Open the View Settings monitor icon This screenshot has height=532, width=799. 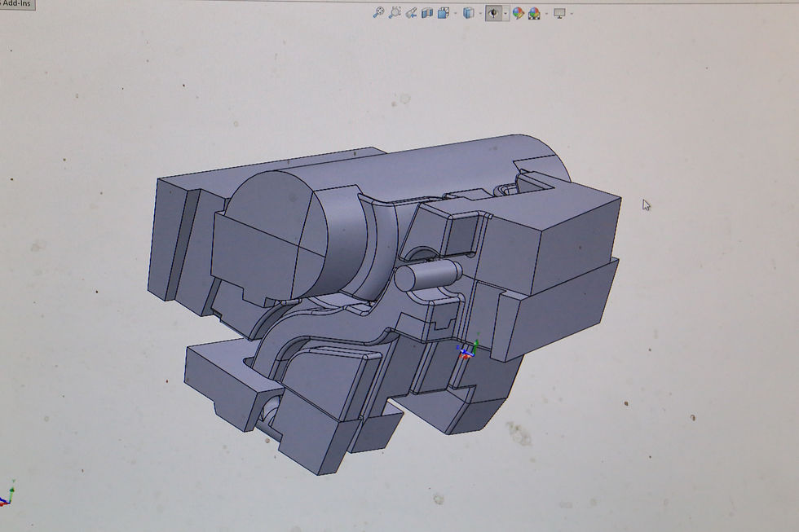pos(559,13)
